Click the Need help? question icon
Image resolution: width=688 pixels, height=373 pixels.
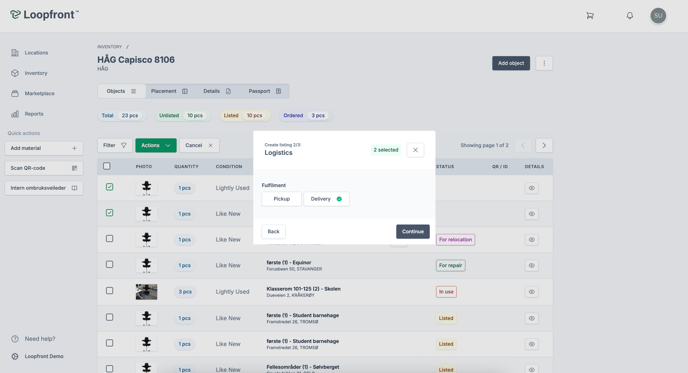coord(15,339)
